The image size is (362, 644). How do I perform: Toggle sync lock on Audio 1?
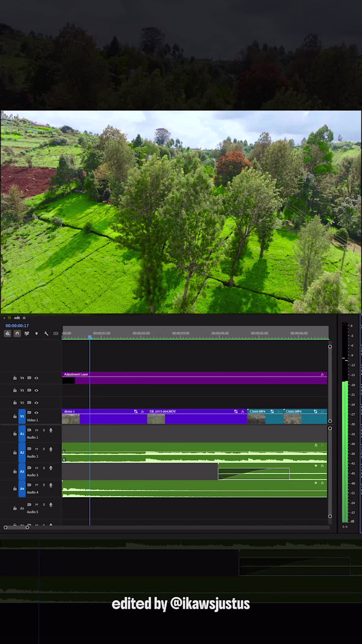pos(29,430)
